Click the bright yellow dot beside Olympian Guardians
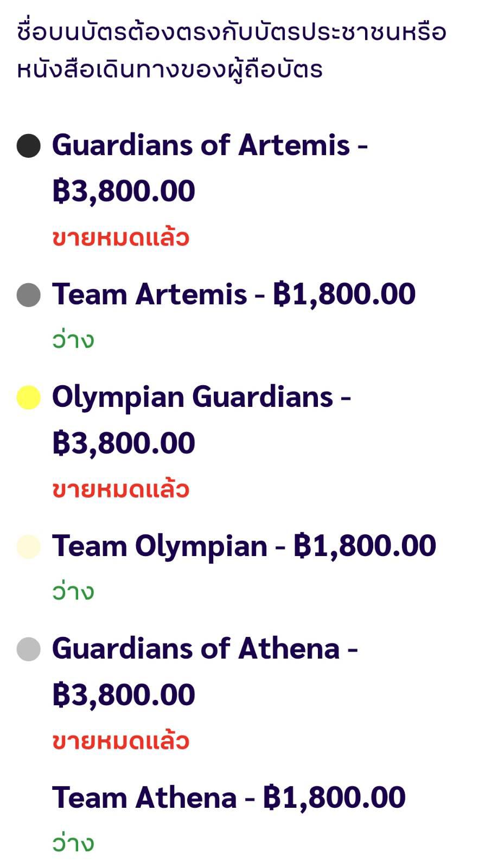Screen dimensions: 485x868 tap(29, 397)
